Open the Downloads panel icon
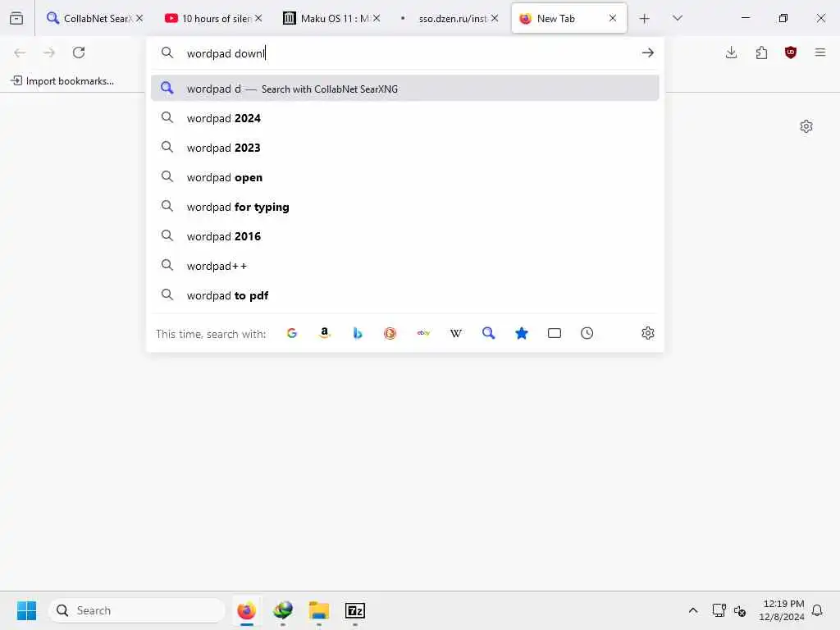 731,52
